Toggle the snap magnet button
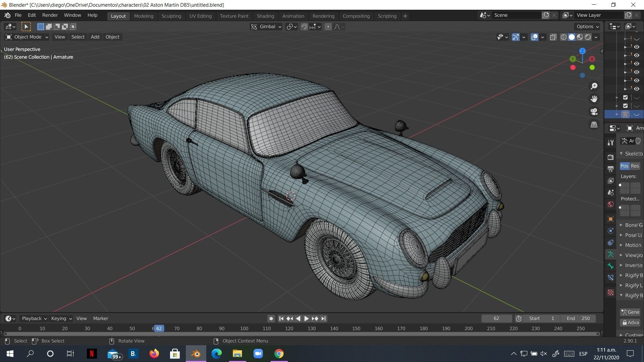The width and height of the screenshot is (644, 362). [x=304, y=26]
